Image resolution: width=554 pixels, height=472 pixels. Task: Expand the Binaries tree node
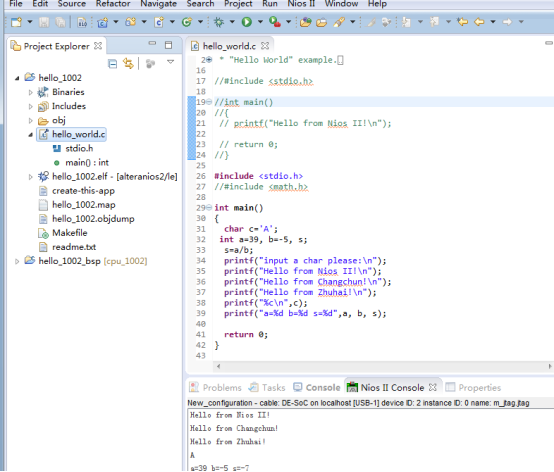(30, 92)
